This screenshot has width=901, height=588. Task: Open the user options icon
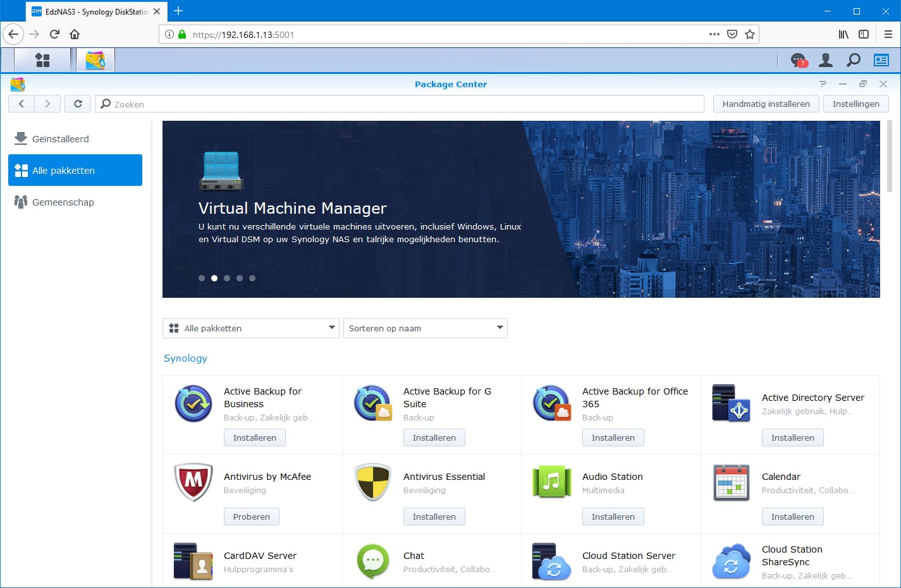click(x=826, y=60)
